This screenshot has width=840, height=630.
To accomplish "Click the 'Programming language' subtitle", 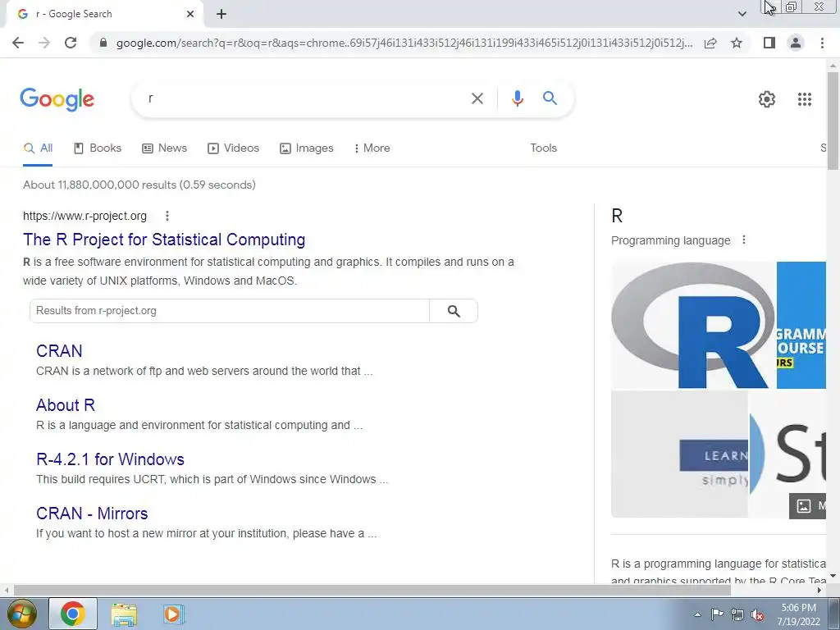I will point(671,240).
